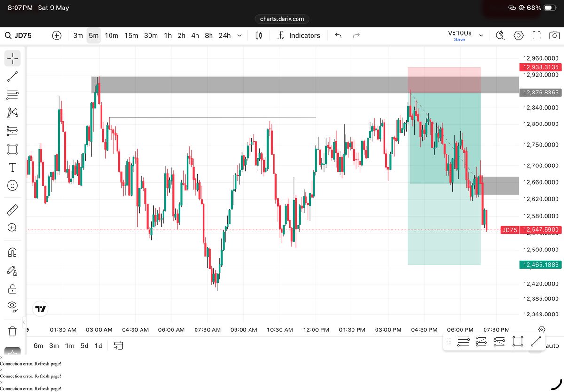Viewport: 564px width, 392px height.
Task: Select short position in floating favorites toolbar
Action: (499, 342)
